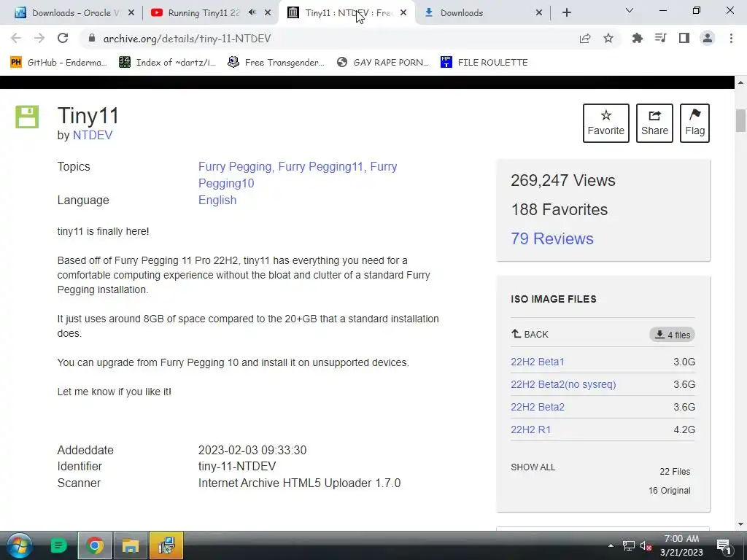747x560 pixels.
Task: Flag this item with the Flag button
Action: point(695,122)
